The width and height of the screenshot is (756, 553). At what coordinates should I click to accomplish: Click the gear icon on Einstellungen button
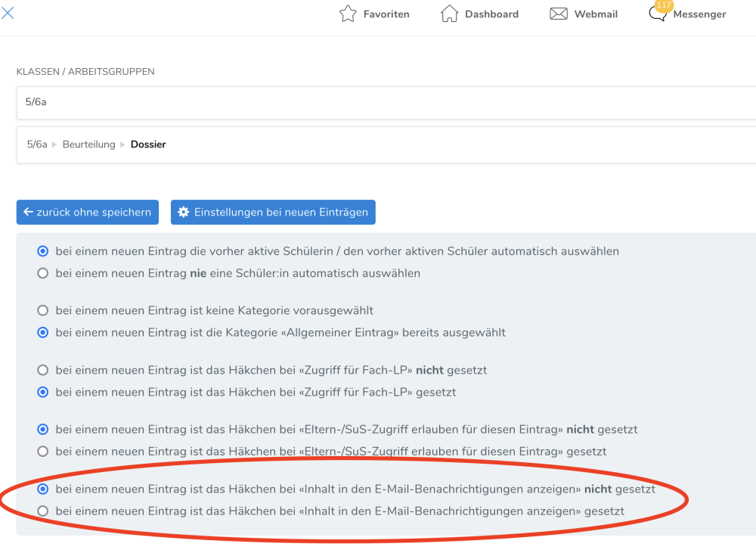[x=183, y=213]
